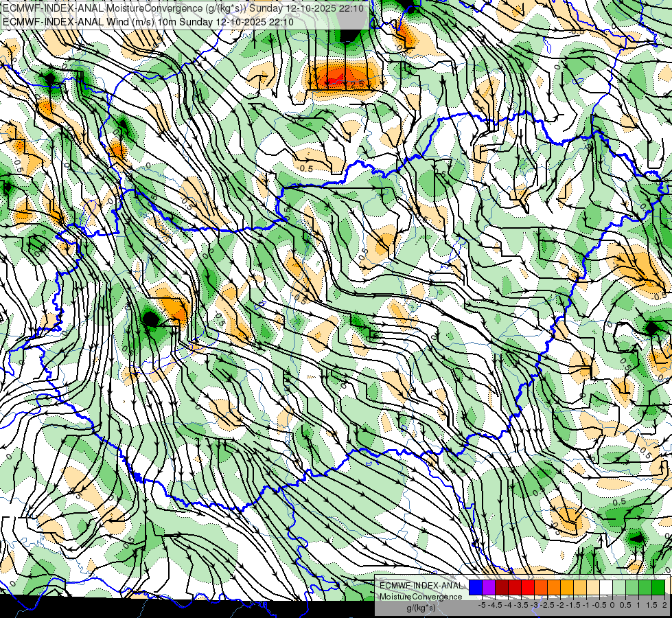Image resolution: width=672 pixels, height=618 pixels.
Task: Select pale peach swatch between -1 and -0.5
Action: point(593,588)
